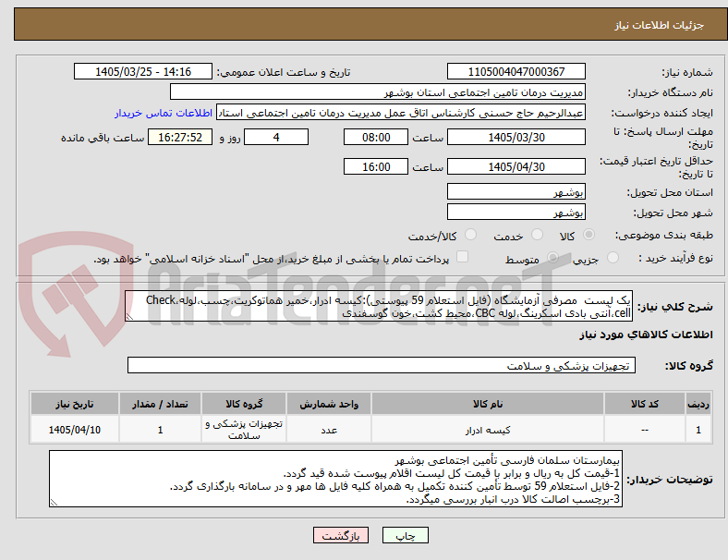Select the جزیی purchase type radio
This screenshot has width=728, height=560.
(x=613, y=257)
